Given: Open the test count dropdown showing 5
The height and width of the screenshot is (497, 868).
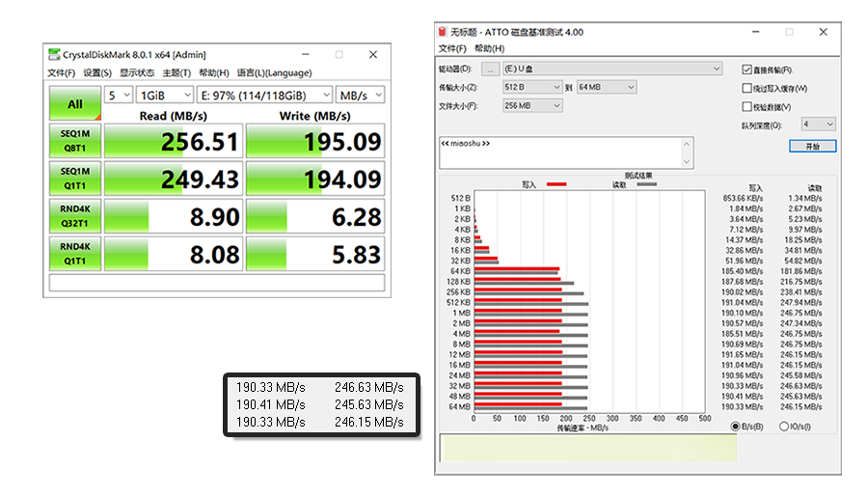Looking at the screenshot, I should (119, 96).
